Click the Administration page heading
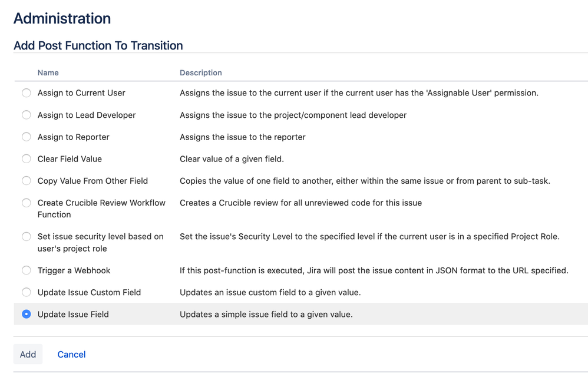588x377 pixels. tap(62, 18)
